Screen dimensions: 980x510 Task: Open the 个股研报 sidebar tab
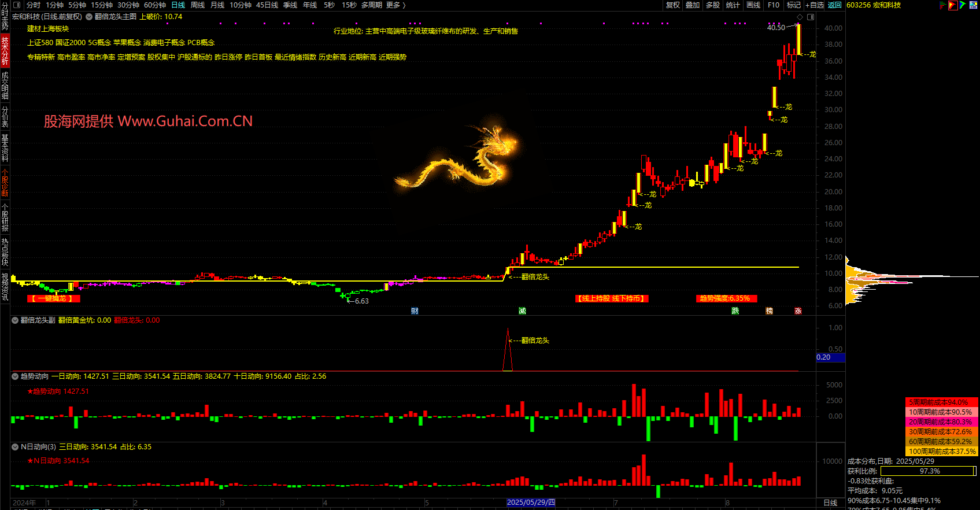[5, 217]
